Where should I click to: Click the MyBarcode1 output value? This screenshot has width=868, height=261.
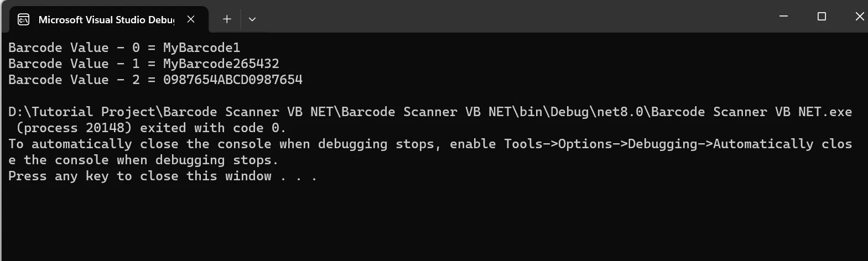pos(201,48)
